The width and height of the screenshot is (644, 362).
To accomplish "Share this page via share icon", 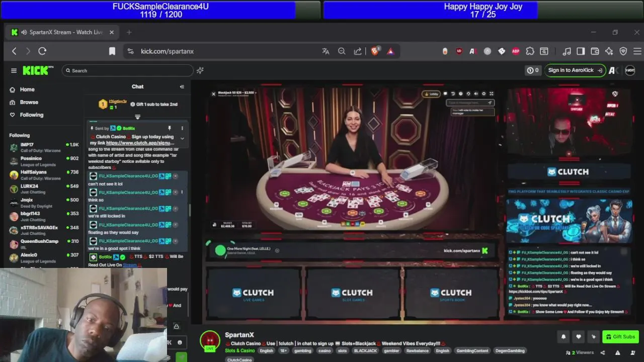I will tap(358, 51).
